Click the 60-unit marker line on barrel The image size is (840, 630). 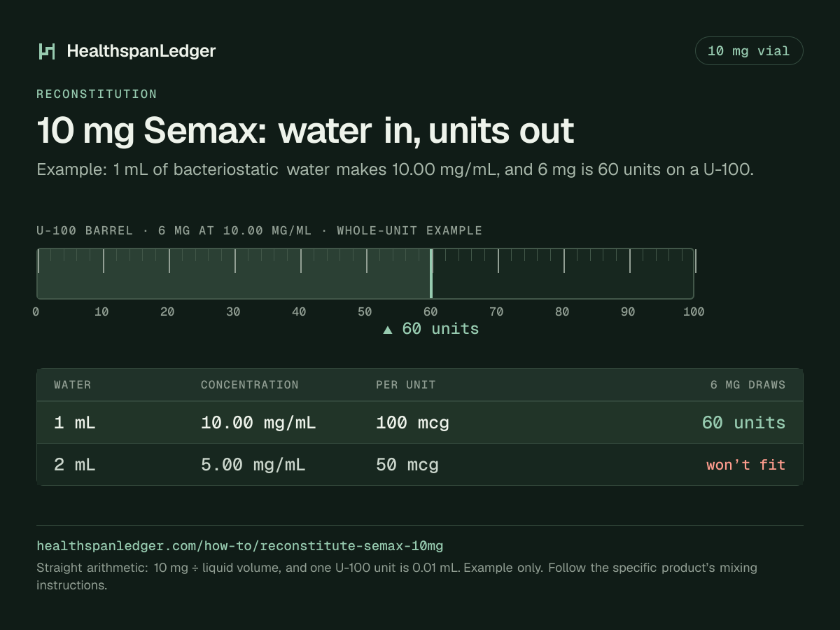(x=431, y=274)
